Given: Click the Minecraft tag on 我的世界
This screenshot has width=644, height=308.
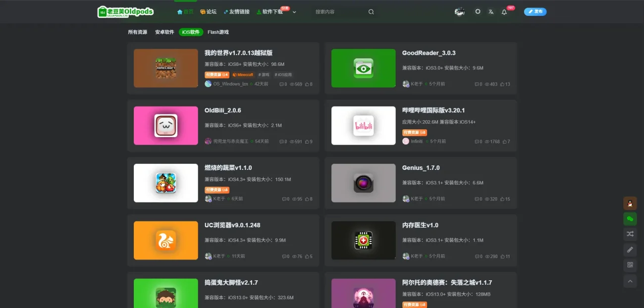Looking at the screenshot, I should pyautogui.click(x=243, y=75).
